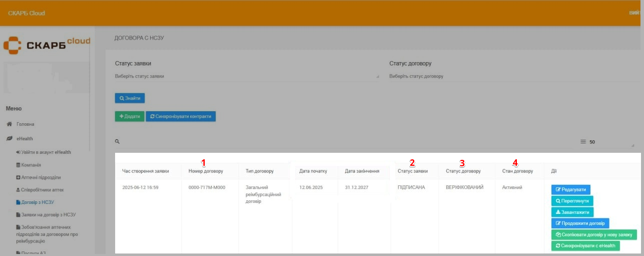Click the СКАРБ cloud logo
The width and height of the screenshot is (644, 256).
point(47,44)
